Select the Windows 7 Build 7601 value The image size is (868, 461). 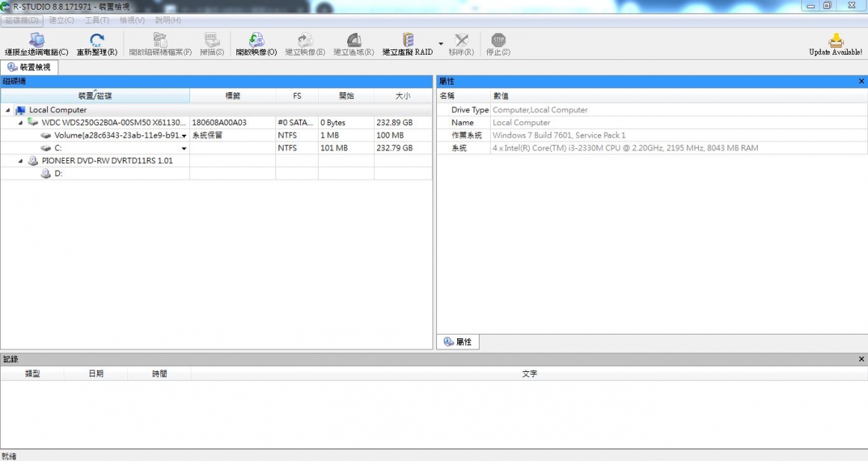tap(559, 135)
